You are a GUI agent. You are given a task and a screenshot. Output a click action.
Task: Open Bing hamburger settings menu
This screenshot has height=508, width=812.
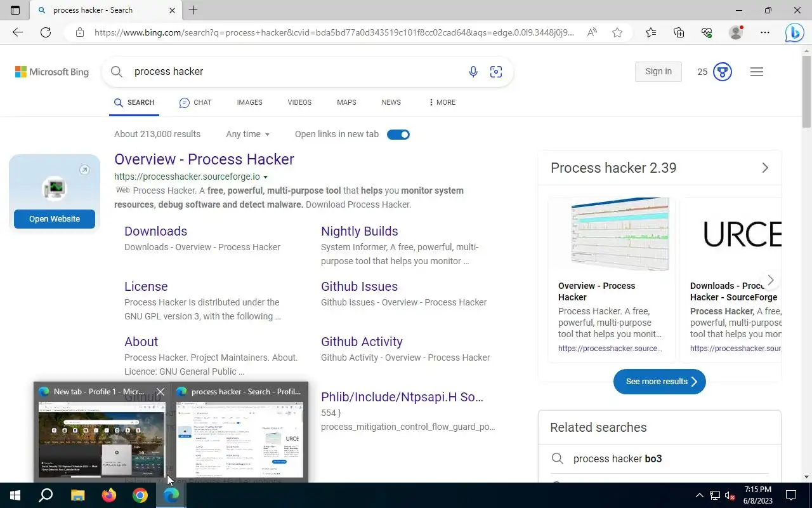756,72
